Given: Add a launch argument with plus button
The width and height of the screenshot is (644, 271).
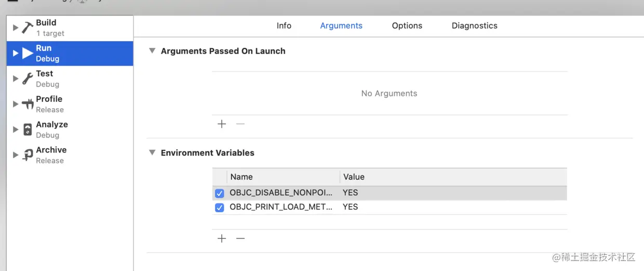Looking at the screenshot, I should 222,124.
